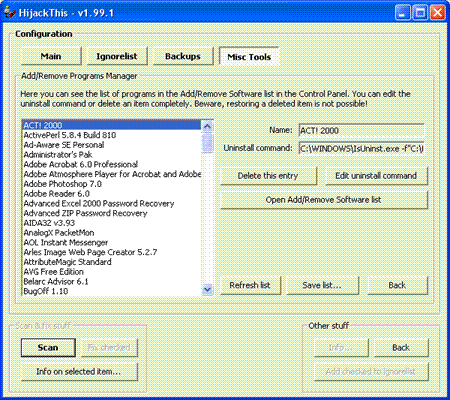The image size is (450, 400).
Task: Click the Refresh list button
Action: coord(250,285)
